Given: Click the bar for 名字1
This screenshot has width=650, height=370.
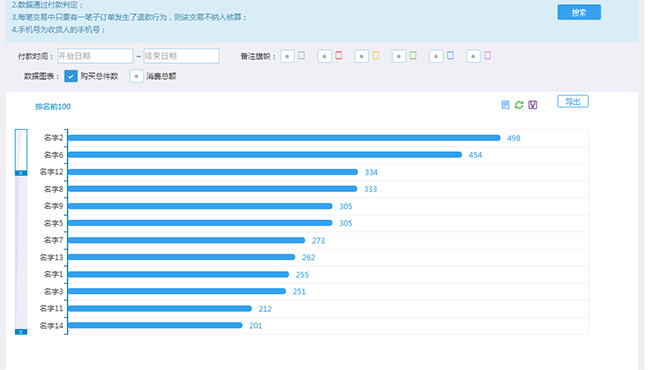Looking at the screenshot, I should tap(179, 274).
